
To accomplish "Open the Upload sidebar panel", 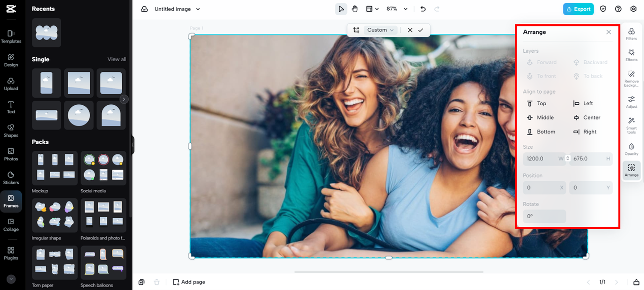I will pyautogui.click(x=11, y=84).
